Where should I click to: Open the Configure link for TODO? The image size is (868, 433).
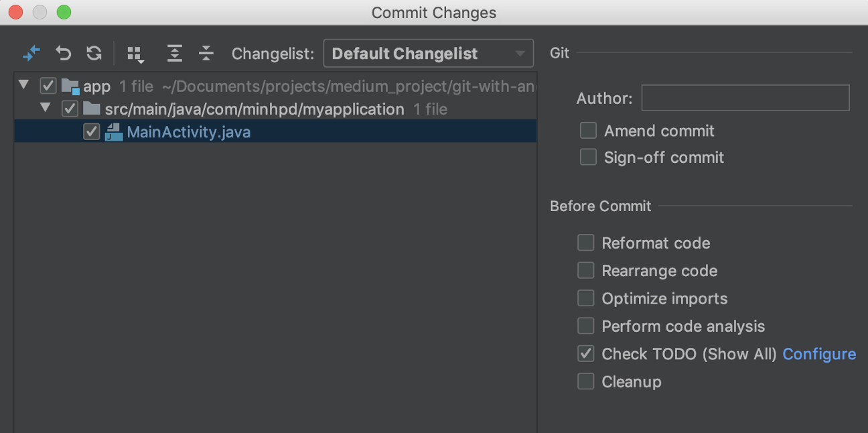coord(819,354)
